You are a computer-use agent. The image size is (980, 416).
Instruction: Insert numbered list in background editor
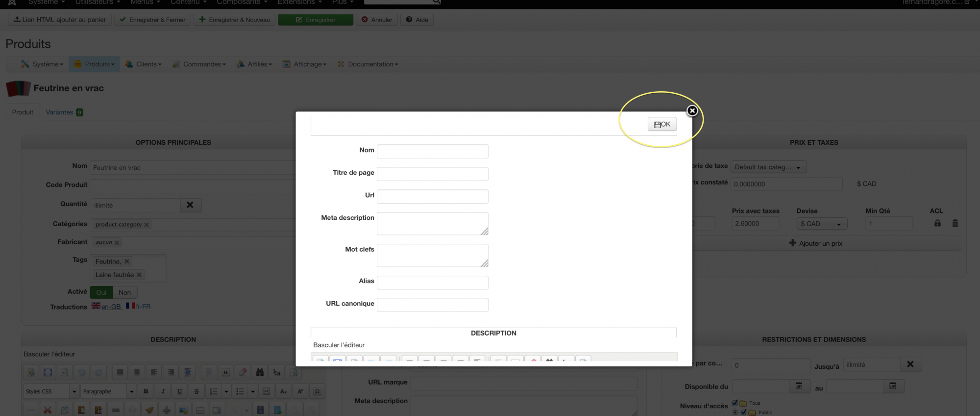click(214, 391)
